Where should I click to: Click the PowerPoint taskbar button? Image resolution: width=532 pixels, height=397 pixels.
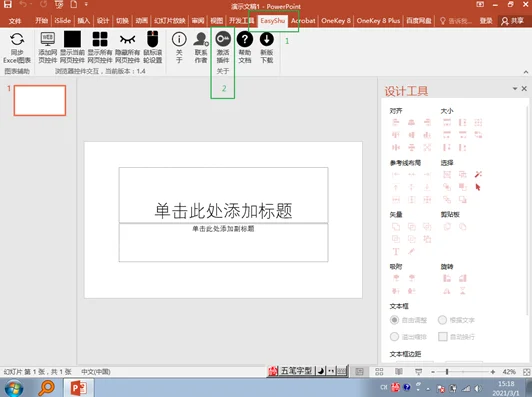(78, 388)
